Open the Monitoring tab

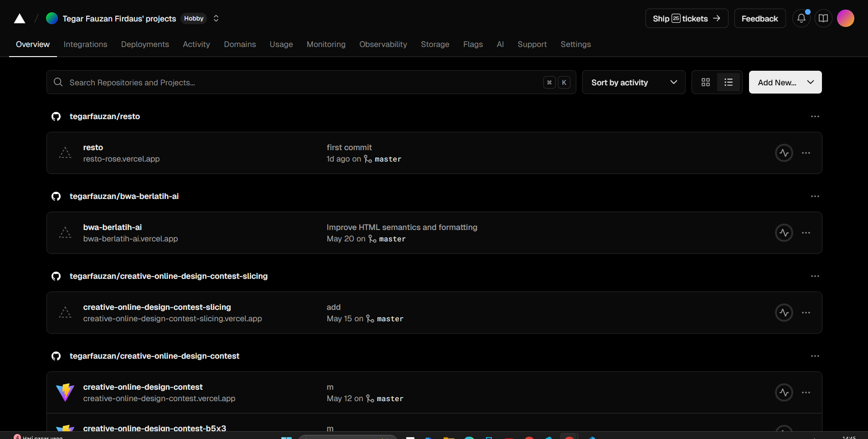[326, 44]
